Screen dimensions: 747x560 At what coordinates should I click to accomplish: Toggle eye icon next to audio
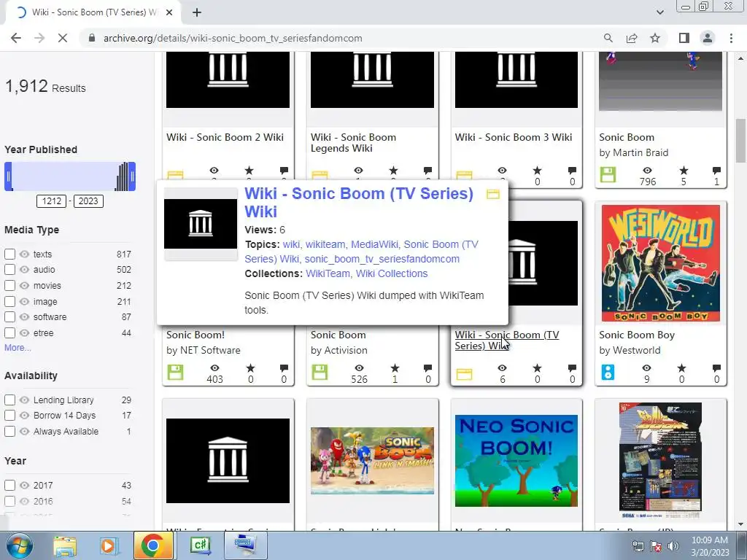tap(24, 270)
